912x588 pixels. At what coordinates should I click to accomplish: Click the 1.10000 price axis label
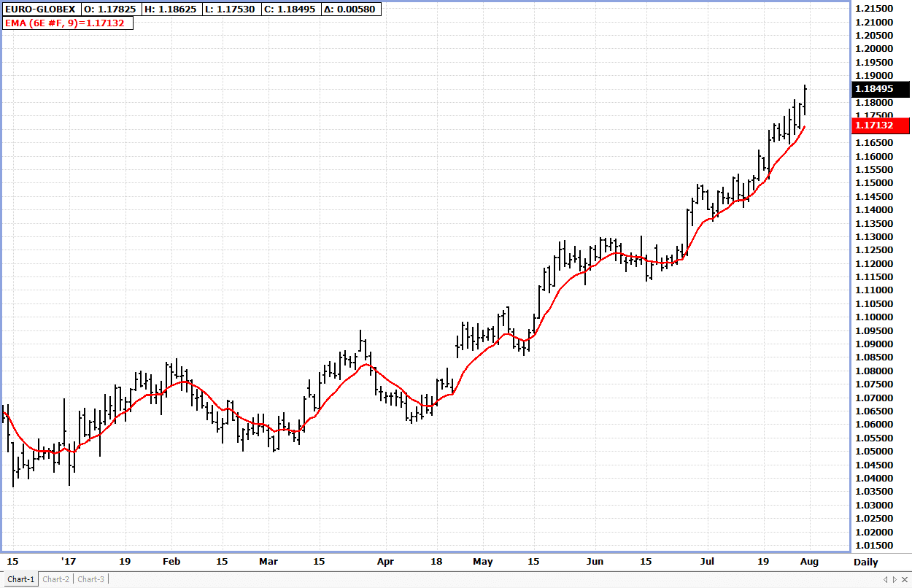(x=874, y=317)
